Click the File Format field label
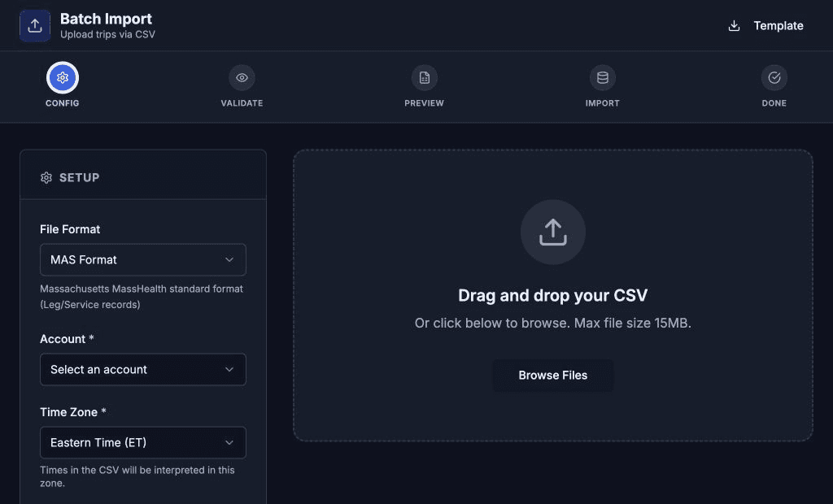The width and height of the screenshot is (833, 504). click(x=70, y=229)
